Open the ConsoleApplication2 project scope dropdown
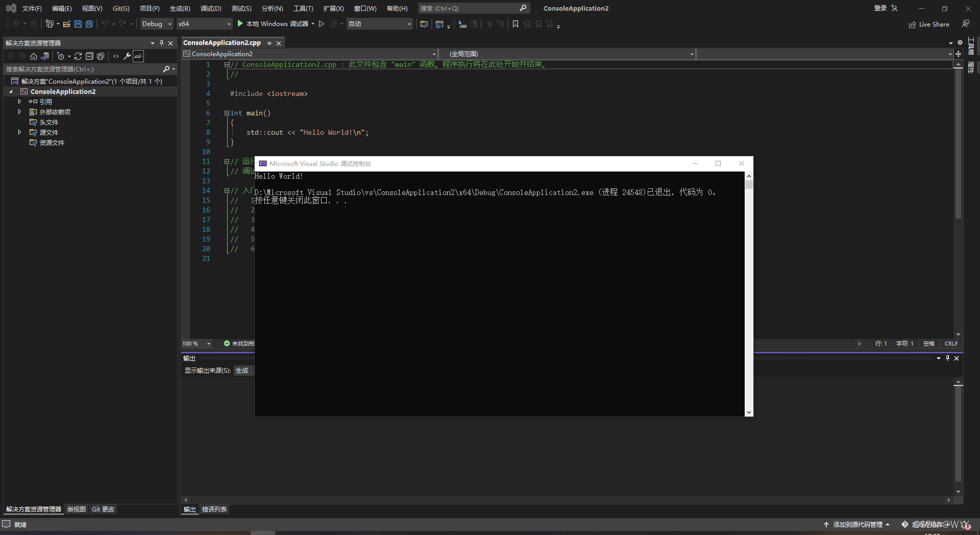Viewport: 980px width, 535px height. (310, 54)
